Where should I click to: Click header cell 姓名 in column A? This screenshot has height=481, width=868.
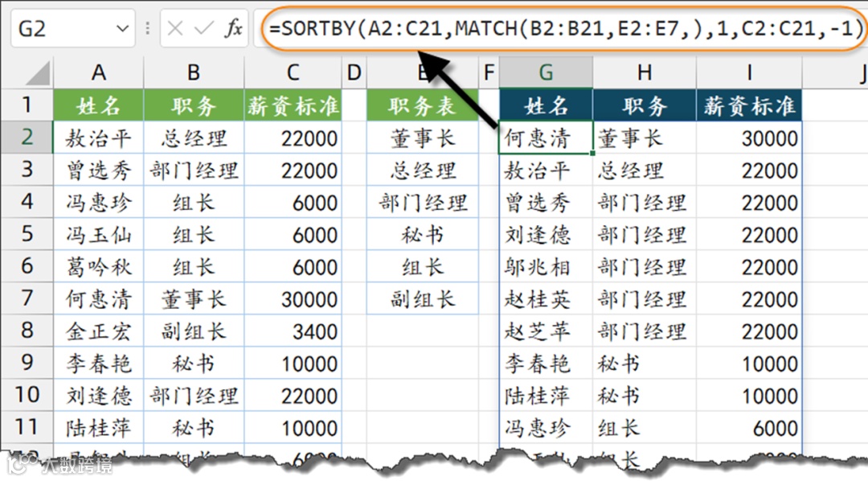pos(99,105)
